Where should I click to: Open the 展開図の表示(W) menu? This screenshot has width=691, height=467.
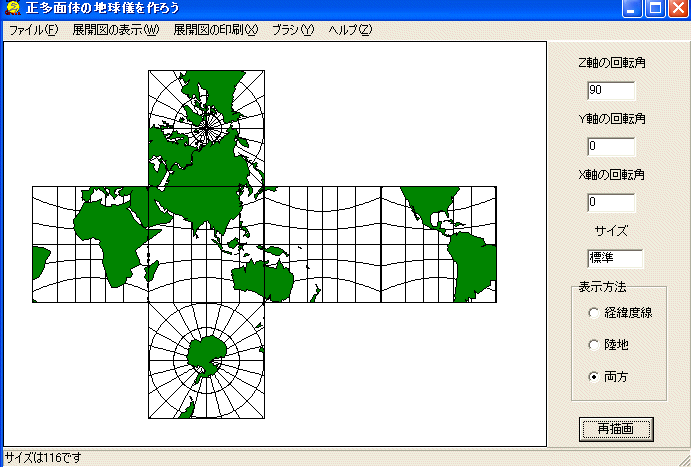[x=115, y=30]
